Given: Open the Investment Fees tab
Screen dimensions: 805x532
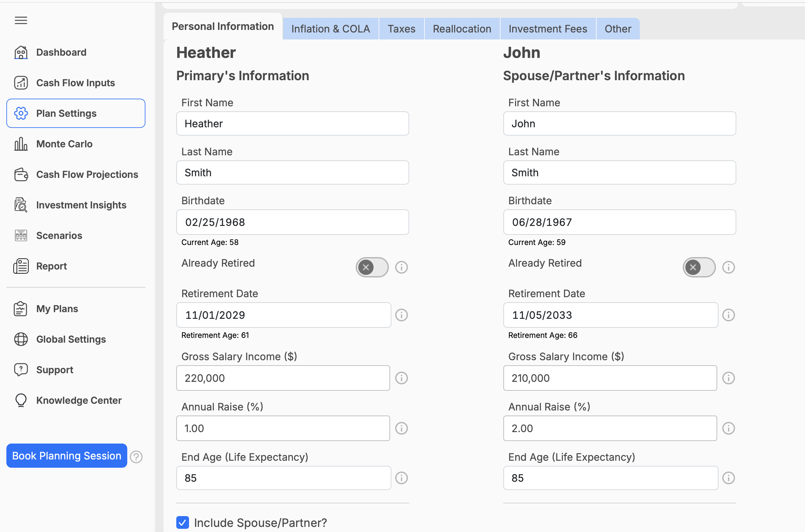Looking at the screenshot, I should tap(548, 29).
